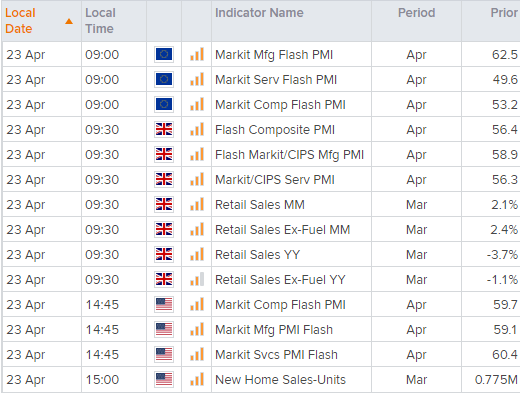Click the Prior column header

(x=504, y=13)
